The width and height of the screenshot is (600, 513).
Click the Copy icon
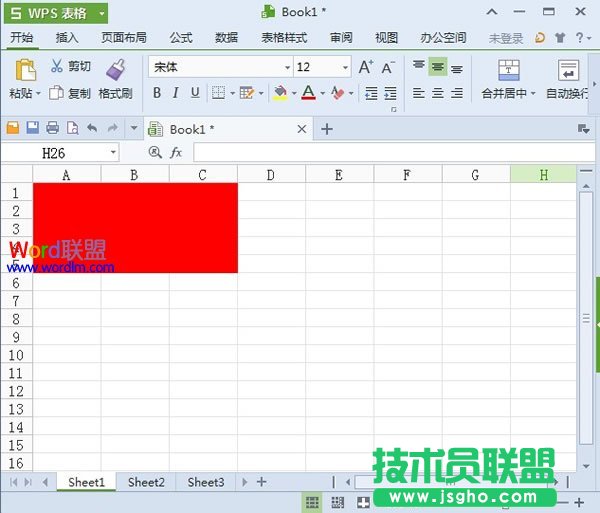pyautogui.click(x=56, y=93)
